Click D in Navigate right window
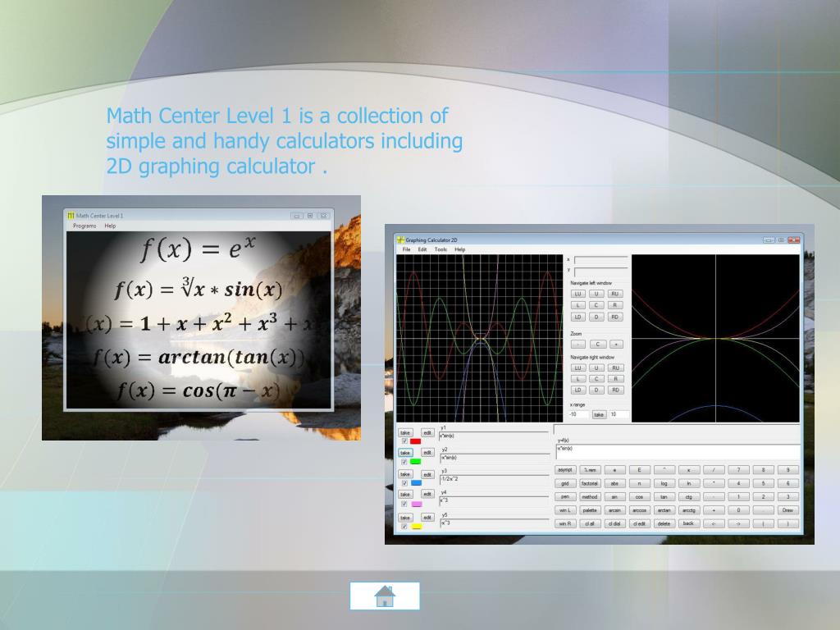840x630 pixels. (596, 390)
